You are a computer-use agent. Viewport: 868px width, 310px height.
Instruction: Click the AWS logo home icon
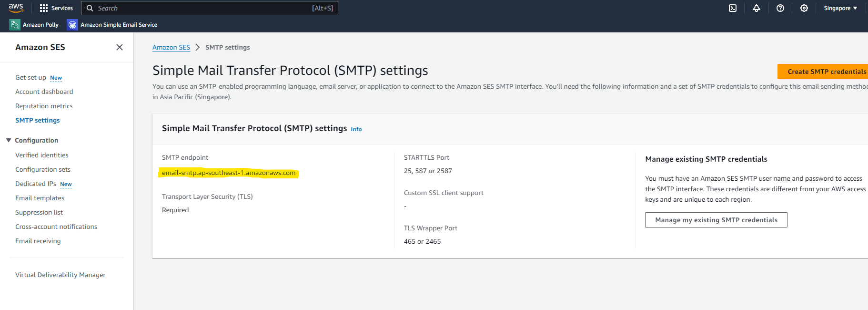click(16, 8)
